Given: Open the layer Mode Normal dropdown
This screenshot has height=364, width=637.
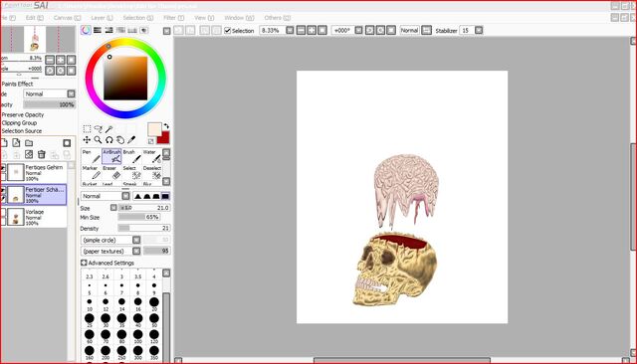Looking at the screenshot, I should click(x=71, y=93).
